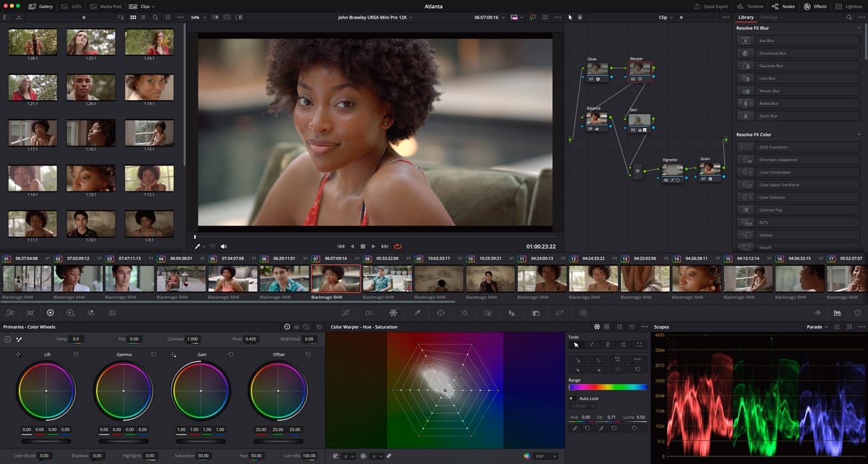
Task: Collapse the Resolve FX Blur category
Action: pyautogui.click(x=860, y=28)
